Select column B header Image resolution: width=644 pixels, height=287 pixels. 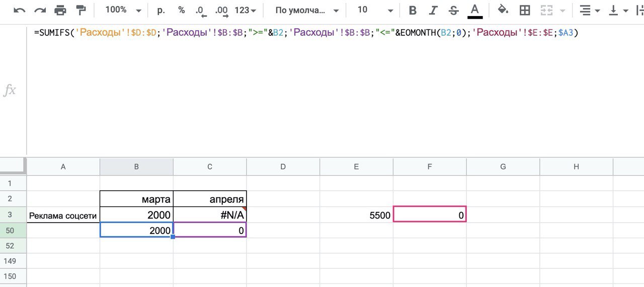point(136,167)
